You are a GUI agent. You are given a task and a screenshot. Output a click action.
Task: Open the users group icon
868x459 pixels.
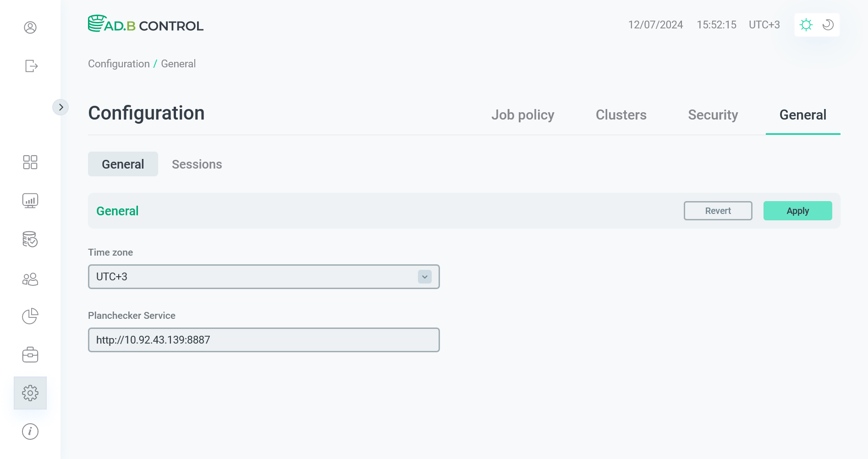point(30,279)
